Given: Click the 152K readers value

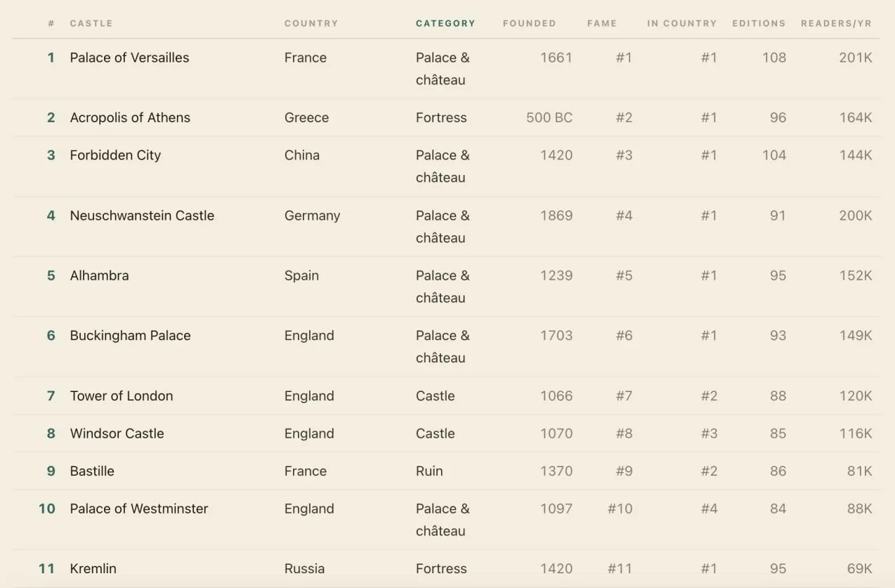Looking at the screenshot, I should point(855,275).
